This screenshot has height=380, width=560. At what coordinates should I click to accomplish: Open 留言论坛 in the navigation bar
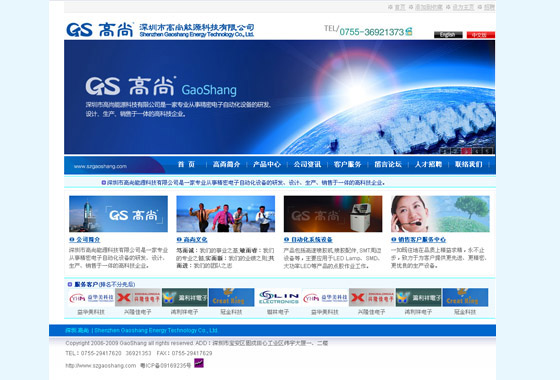tap(388, 164)
